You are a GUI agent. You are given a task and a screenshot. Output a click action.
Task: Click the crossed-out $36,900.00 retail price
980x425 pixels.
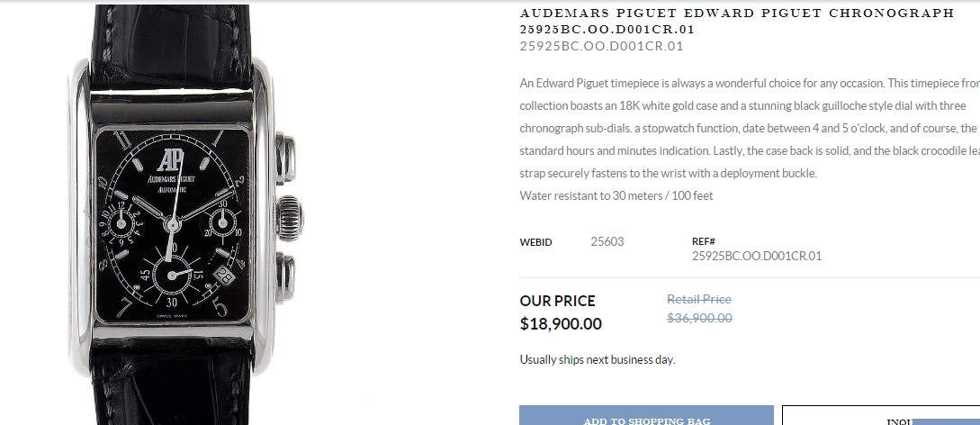pos(698,318)
